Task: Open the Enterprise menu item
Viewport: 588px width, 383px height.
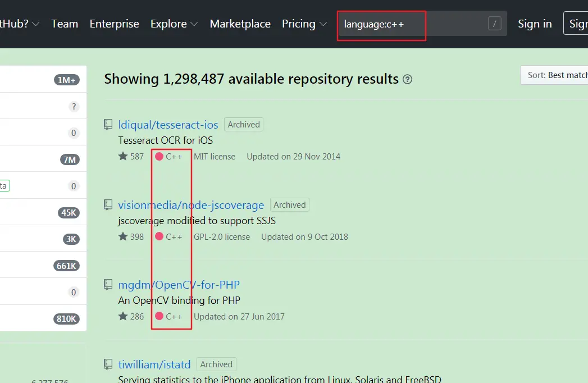Action: coord(115,24)
